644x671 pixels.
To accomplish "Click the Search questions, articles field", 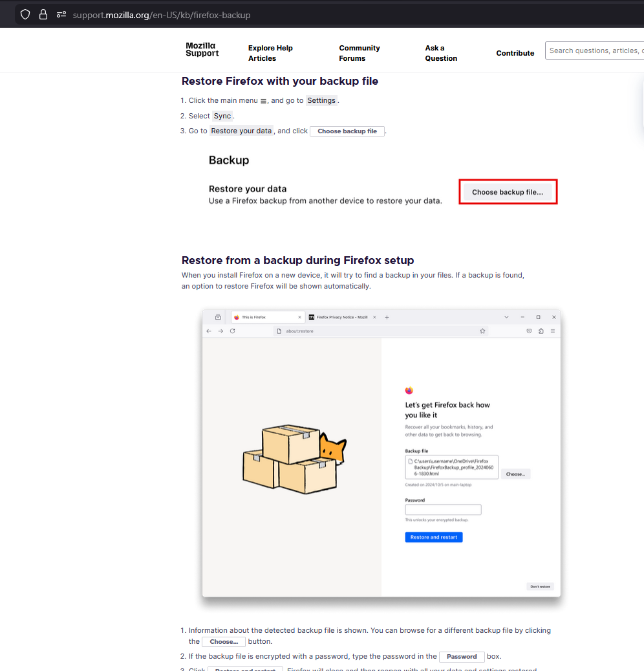I will [x=594, y=50].
